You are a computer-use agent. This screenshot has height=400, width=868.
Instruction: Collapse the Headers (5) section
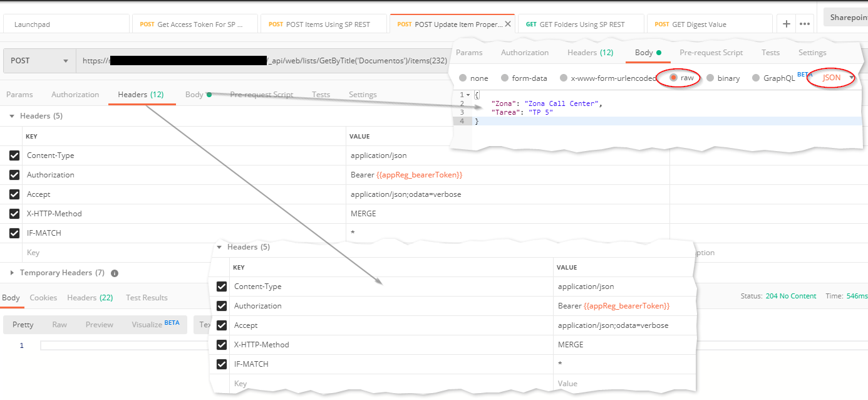pyautogui.click(x=13, y=116)
